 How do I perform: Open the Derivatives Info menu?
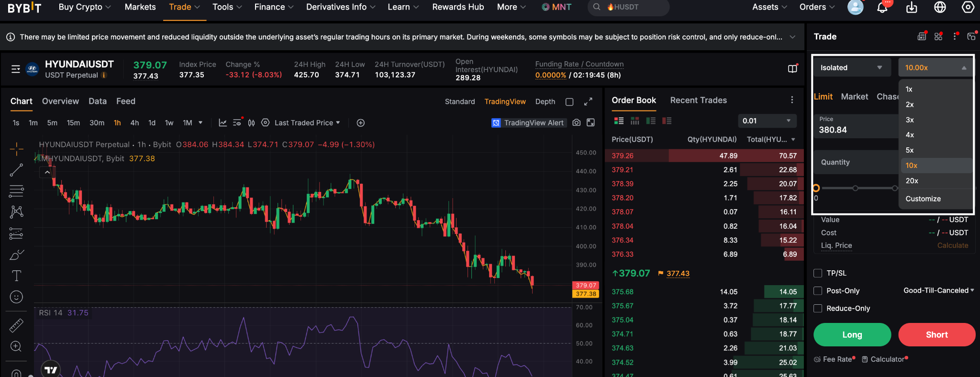[x=341, y=7]
